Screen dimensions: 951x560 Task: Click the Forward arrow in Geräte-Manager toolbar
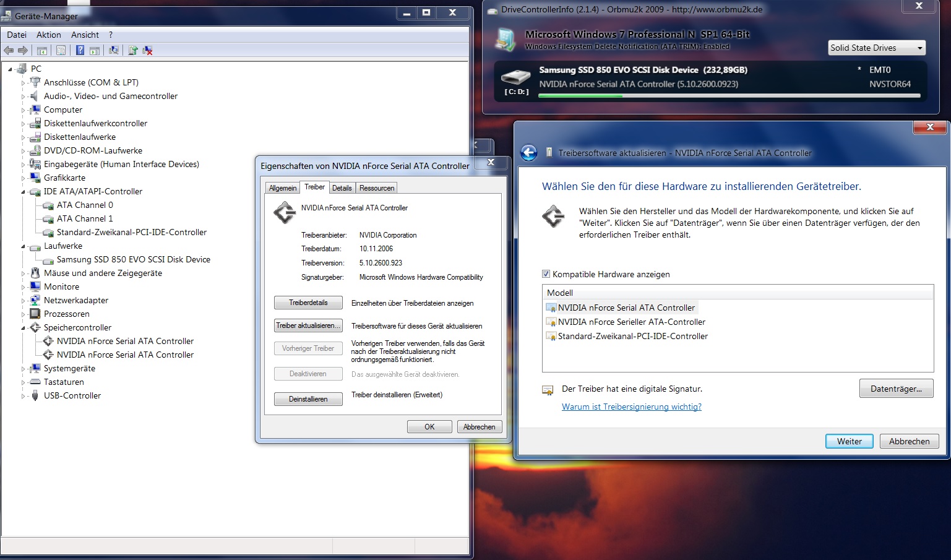coord(23,50)
